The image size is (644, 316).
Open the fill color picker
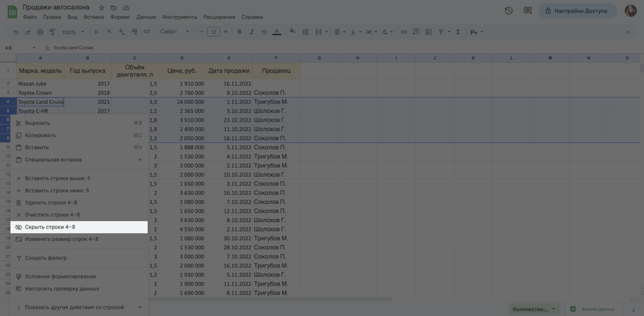coord(292,32)
